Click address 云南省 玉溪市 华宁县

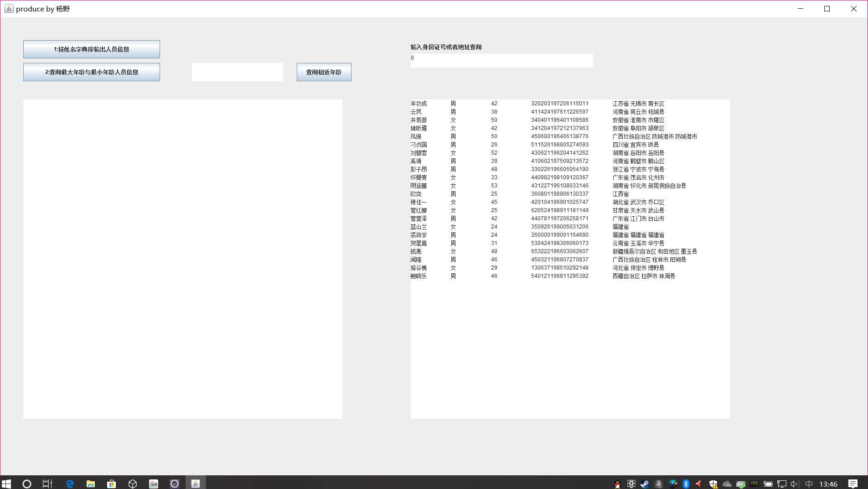point(638,243)
